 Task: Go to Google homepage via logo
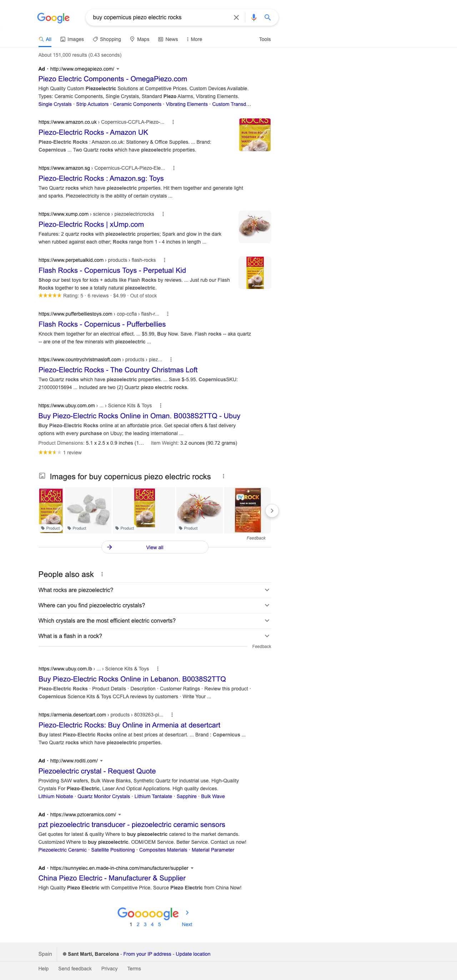click(x=53, y=17)
